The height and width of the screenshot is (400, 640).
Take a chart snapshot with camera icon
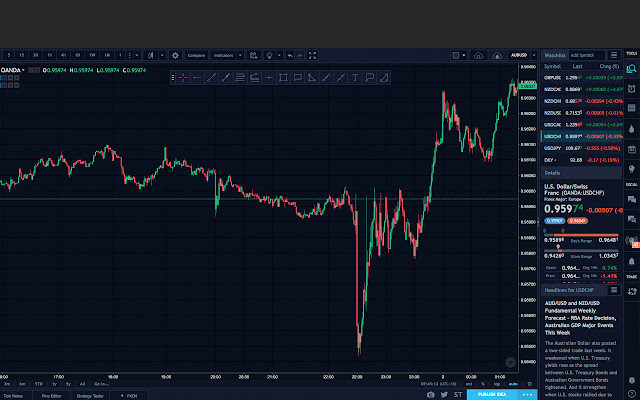(431, 395)
